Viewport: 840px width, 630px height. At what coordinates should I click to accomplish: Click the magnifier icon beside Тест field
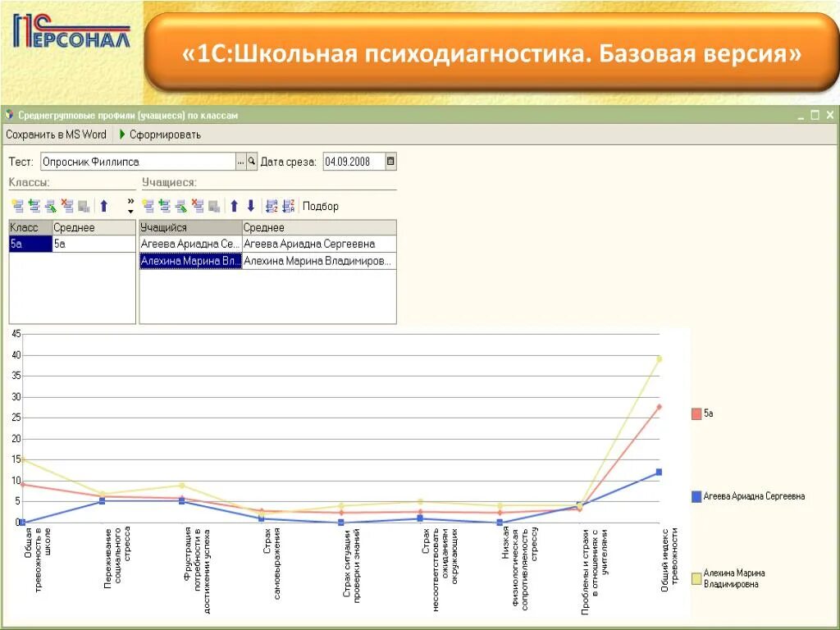pos(252,162)
